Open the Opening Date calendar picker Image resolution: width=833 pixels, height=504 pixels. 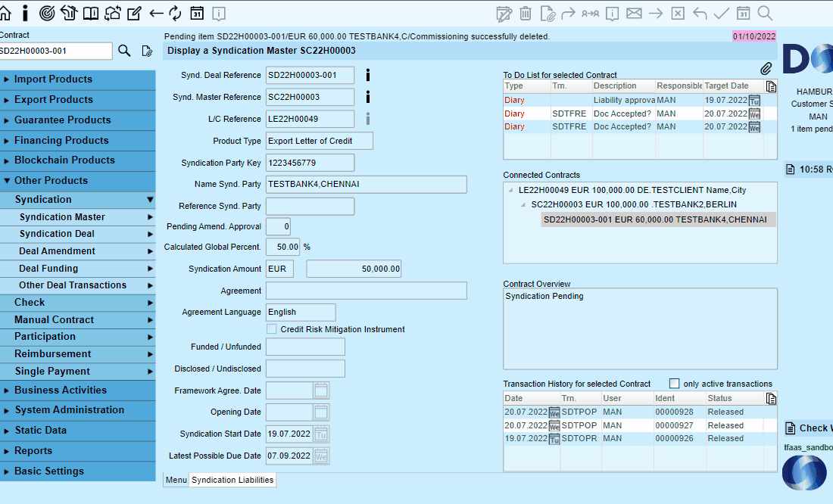tap(321, 412)
